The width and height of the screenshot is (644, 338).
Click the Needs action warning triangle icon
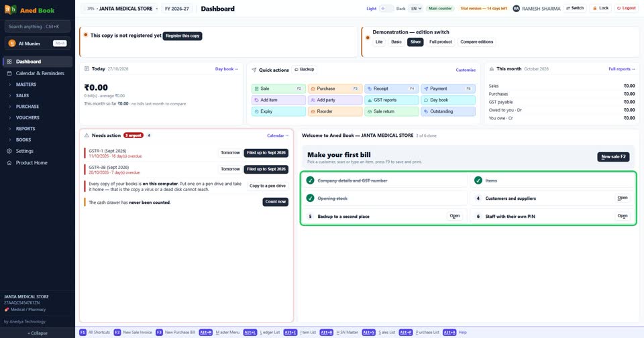click(x=87, y=135)
